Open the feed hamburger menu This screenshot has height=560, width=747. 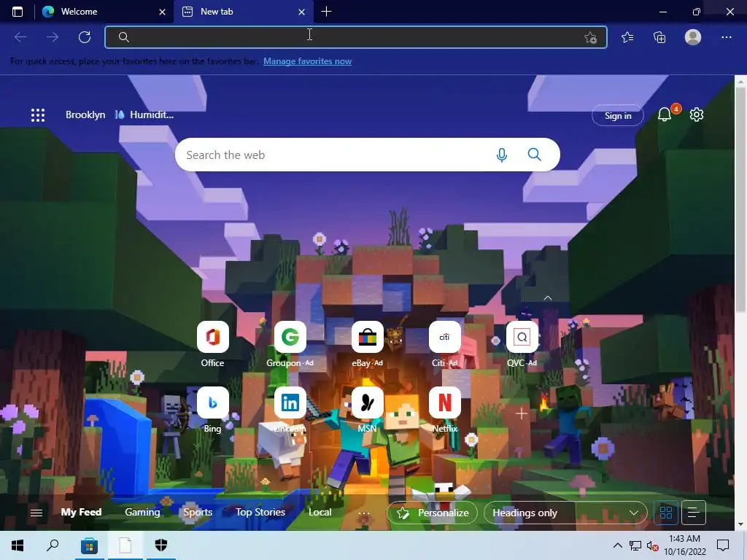pyautogui.click(x=36, y=513)
